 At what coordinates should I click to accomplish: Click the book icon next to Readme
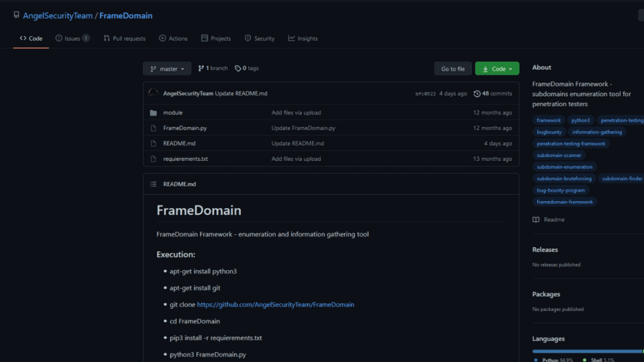point(536,219)
